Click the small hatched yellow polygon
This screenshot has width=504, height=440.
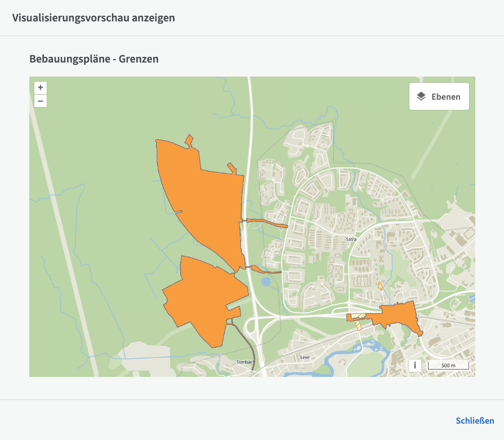click(x=358, y=323)
